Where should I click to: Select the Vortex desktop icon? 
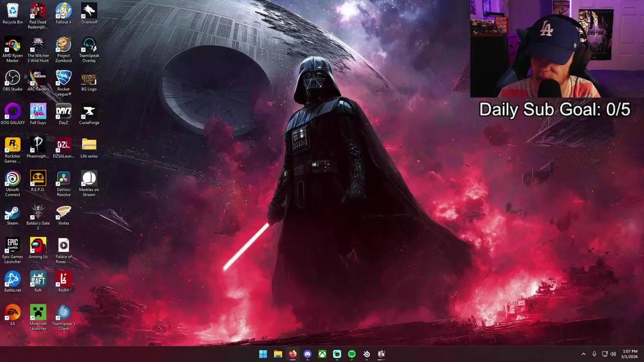point(63,215)
